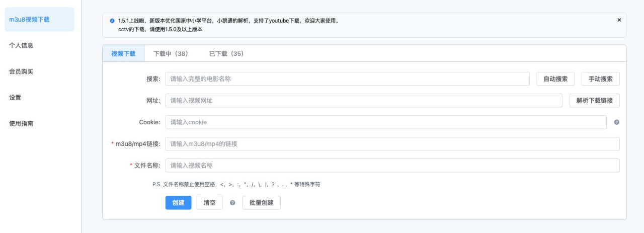Image resolution: width=644 pixels, height=233 pixels.
Task: Go to 会员购买 in the sidebar
Action: tap(21, 71)
